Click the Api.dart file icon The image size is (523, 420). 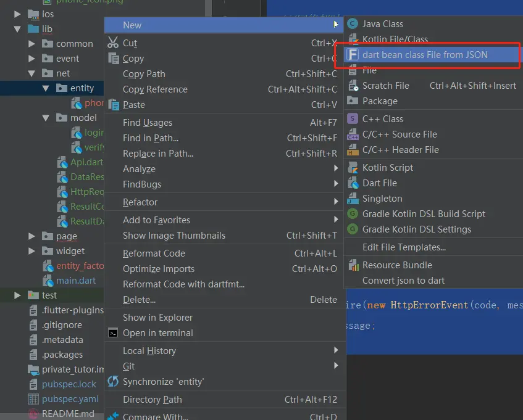pyautogui.click(x=62, y=162)
